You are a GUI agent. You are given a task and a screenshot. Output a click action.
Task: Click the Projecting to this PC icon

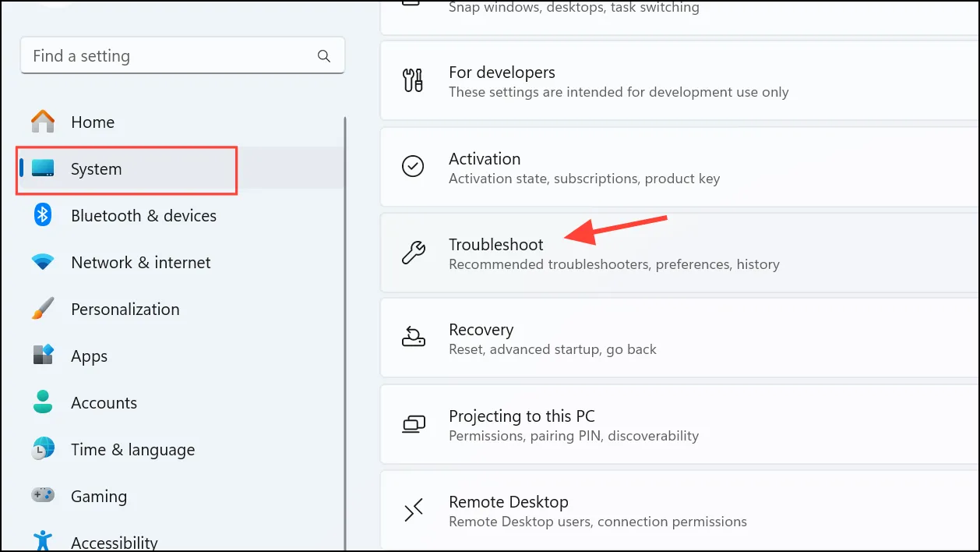(413, 424)
